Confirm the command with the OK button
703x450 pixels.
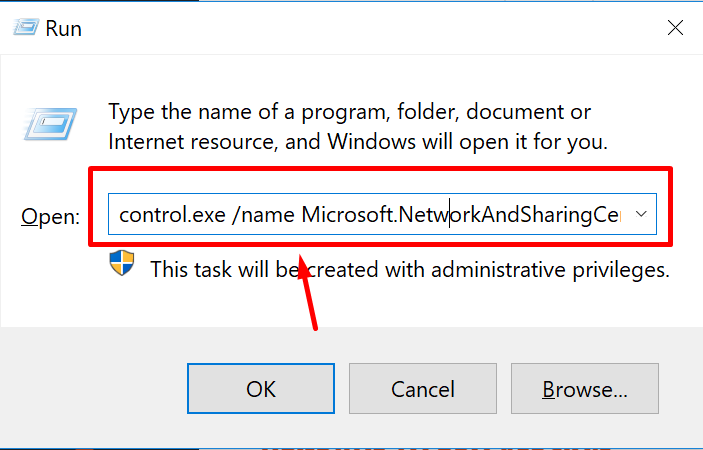pos(261,389)
